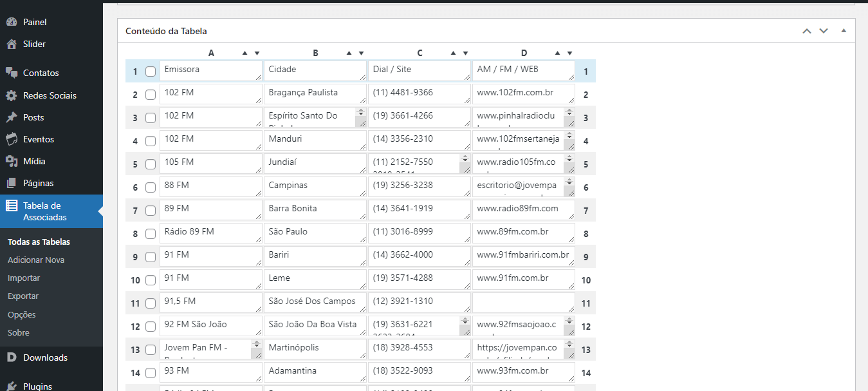Open Sobre submenu item
868x391 pixels.
click(19, 332)
